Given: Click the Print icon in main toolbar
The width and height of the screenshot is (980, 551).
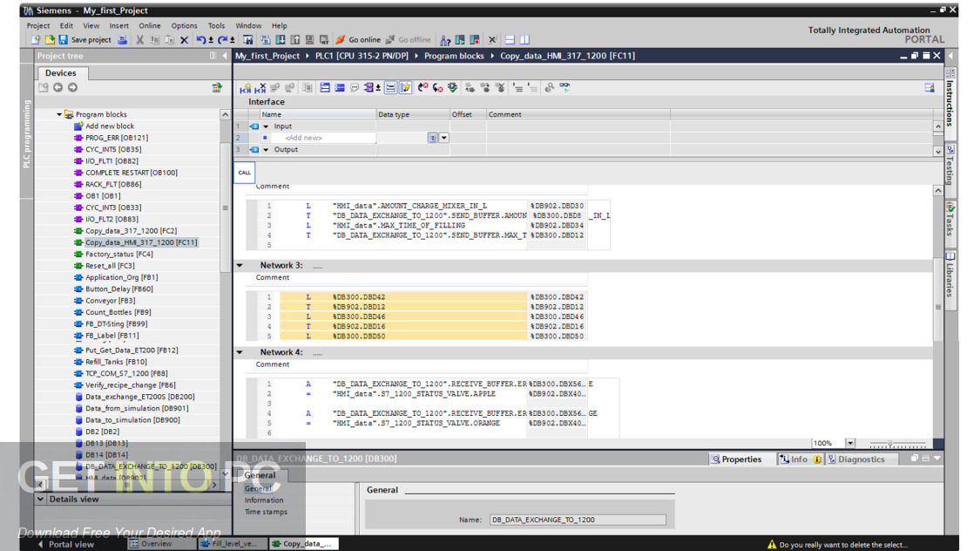Looking at the screenshot, I should (x=123, y=39).
